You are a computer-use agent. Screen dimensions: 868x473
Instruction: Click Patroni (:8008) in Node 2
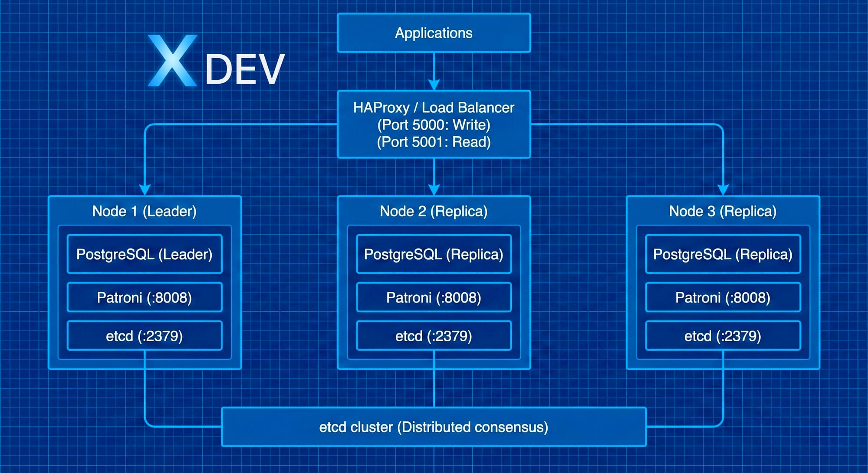[x=434, y=297]
